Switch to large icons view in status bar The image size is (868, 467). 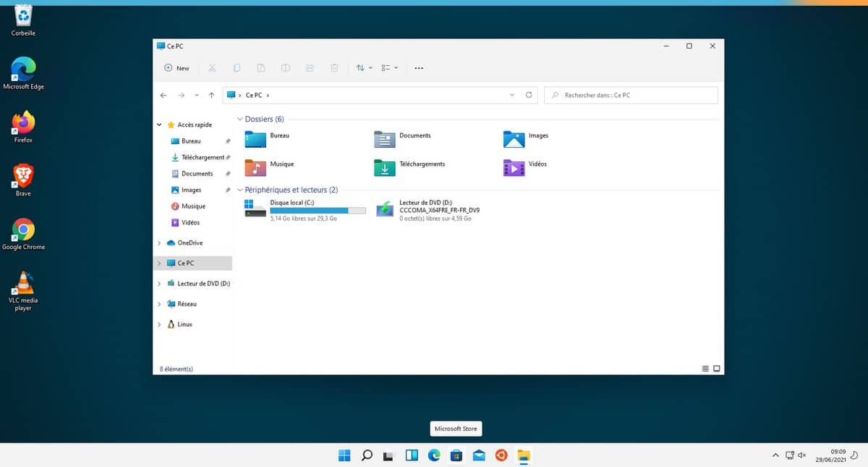(717, 369)
